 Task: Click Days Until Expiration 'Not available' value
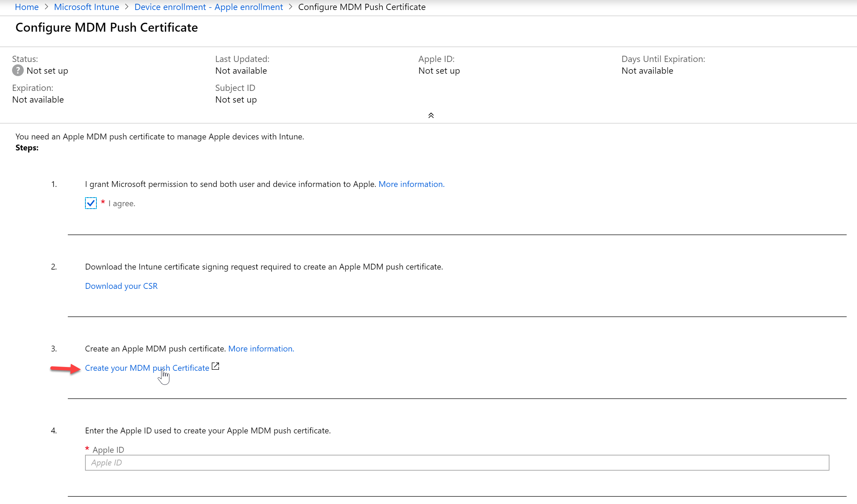coord(647,71)
